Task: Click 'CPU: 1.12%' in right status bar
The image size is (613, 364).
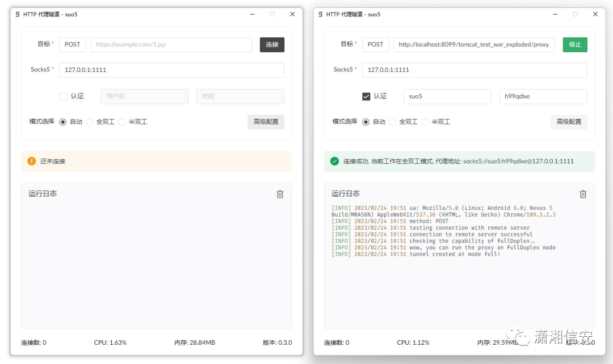Action: click(x=413, y=342)
